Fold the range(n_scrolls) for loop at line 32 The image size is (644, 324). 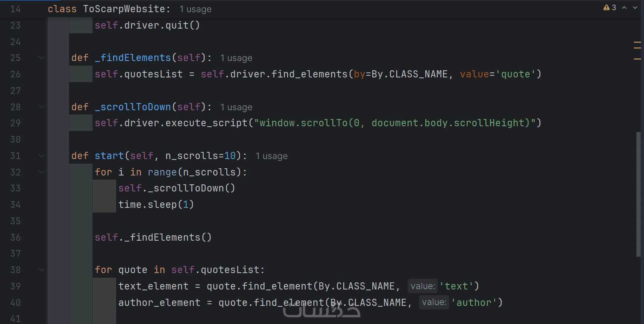[41, 172]
